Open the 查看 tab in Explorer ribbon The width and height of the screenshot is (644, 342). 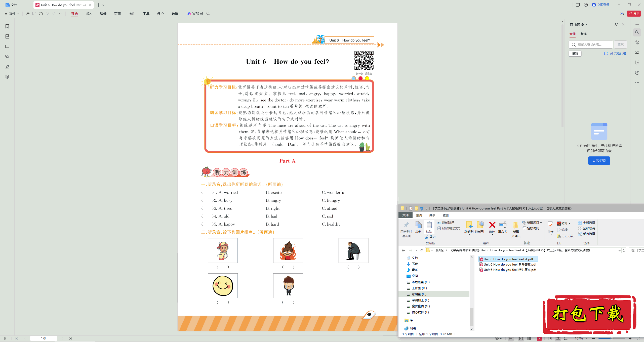446,216
